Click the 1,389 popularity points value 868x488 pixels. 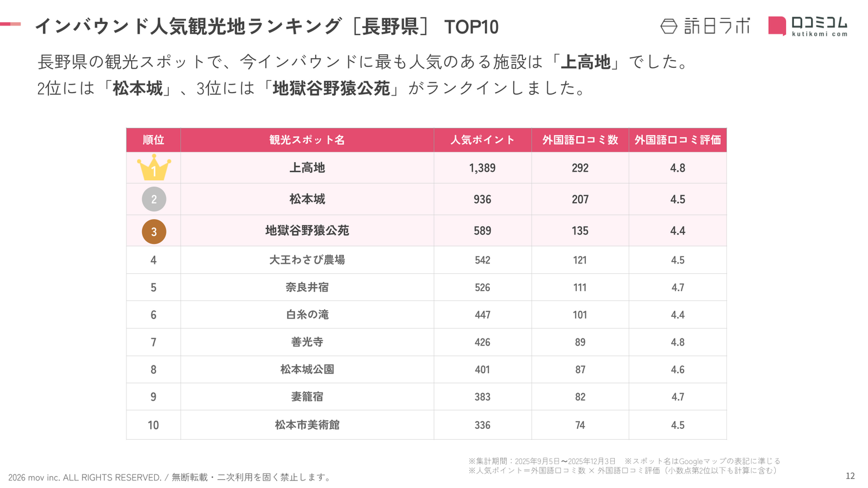click(x=482, y=168)
